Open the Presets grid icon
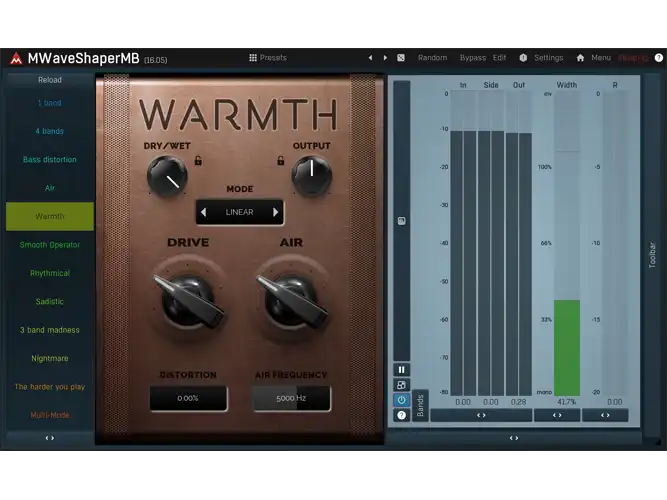 [x=253, y=57]
